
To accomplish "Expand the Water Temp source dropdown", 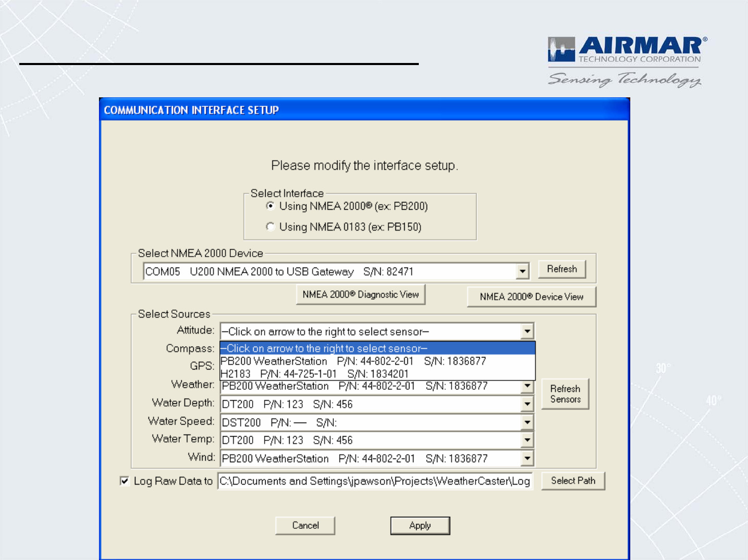I will 527,440.
